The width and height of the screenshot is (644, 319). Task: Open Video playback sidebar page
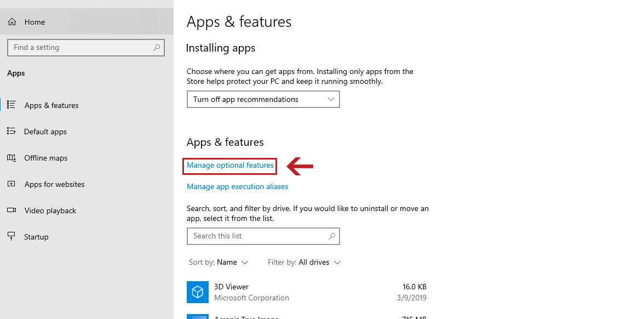point(87,210)
